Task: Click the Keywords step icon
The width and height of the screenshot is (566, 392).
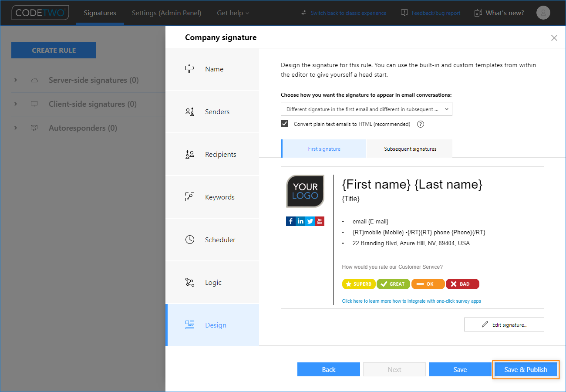Action: point(189,197)
